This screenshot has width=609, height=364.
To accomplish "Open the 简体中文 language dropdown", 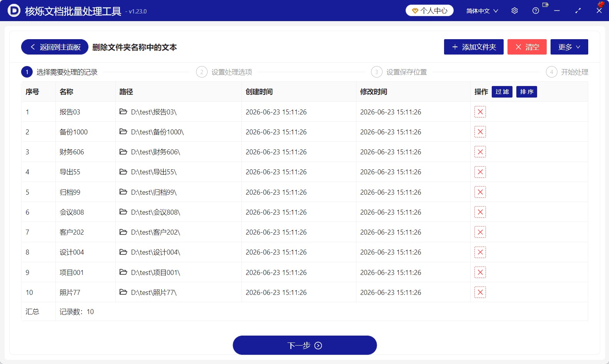I will pos(482,11).
